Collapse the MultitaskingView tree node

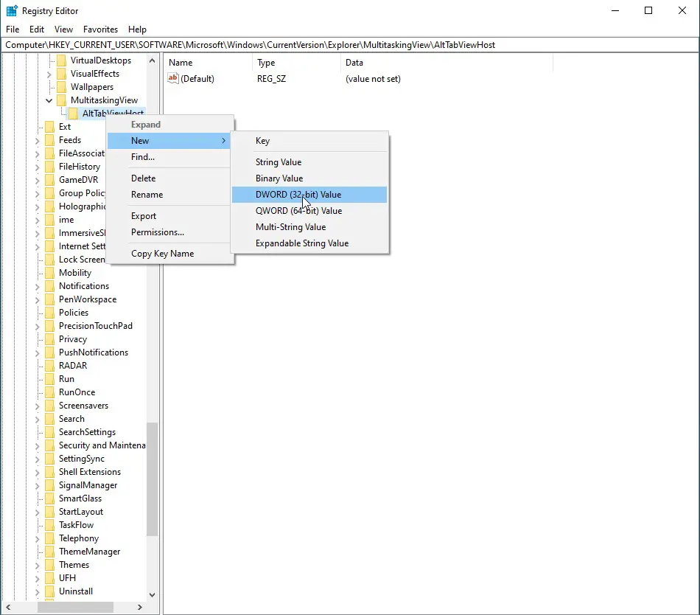pos(49,100)
